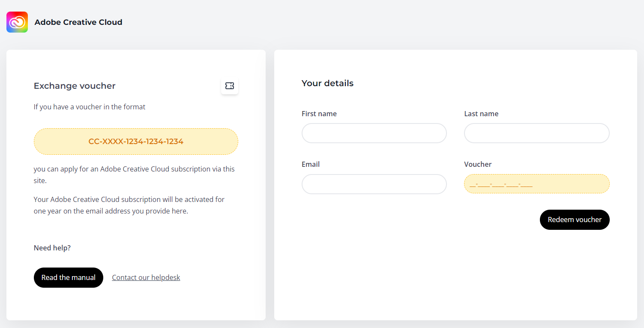This screenshot has width=644, height=328.
Task: Click the Email field label
Action: click(x=311, y=164)
